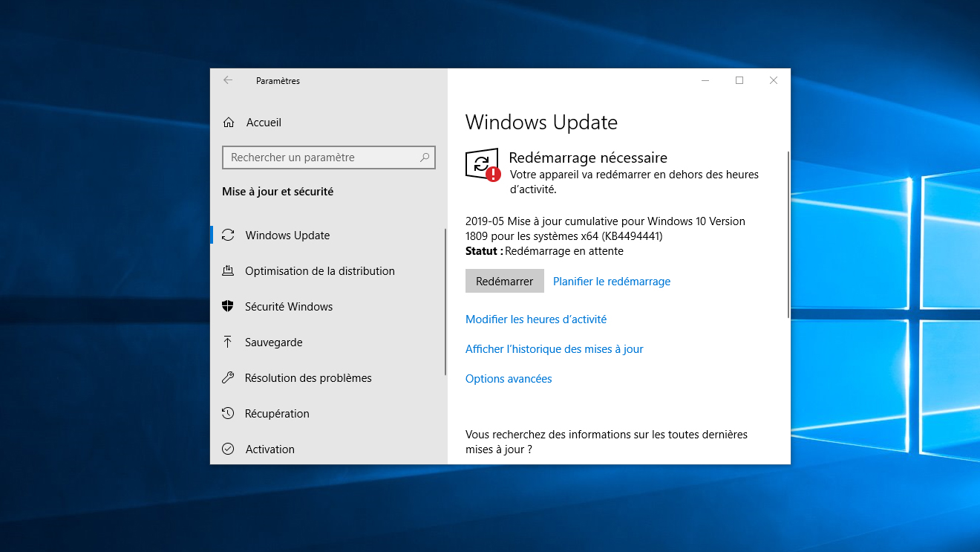Maximize the Paramètres window
The width and height of the screenshot is (980, 552).
739,80
